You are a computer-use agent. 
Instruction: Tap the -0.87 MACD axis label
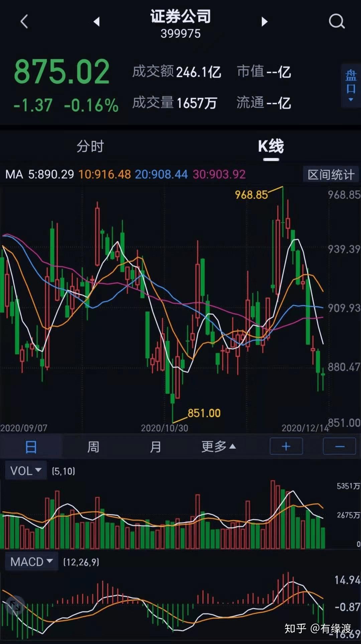click(348, 607)
